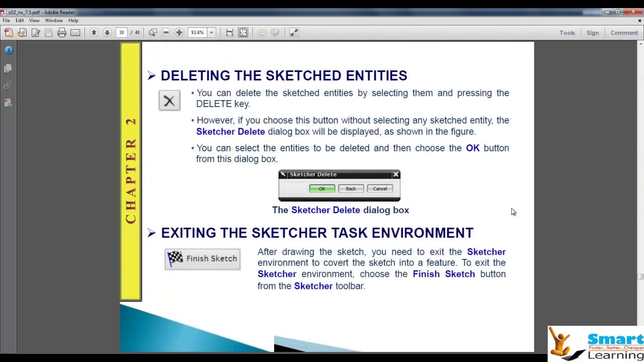Toggle the fit one full page icon
644x362 pixels.
pyautogui.click(x=243, y=33)
